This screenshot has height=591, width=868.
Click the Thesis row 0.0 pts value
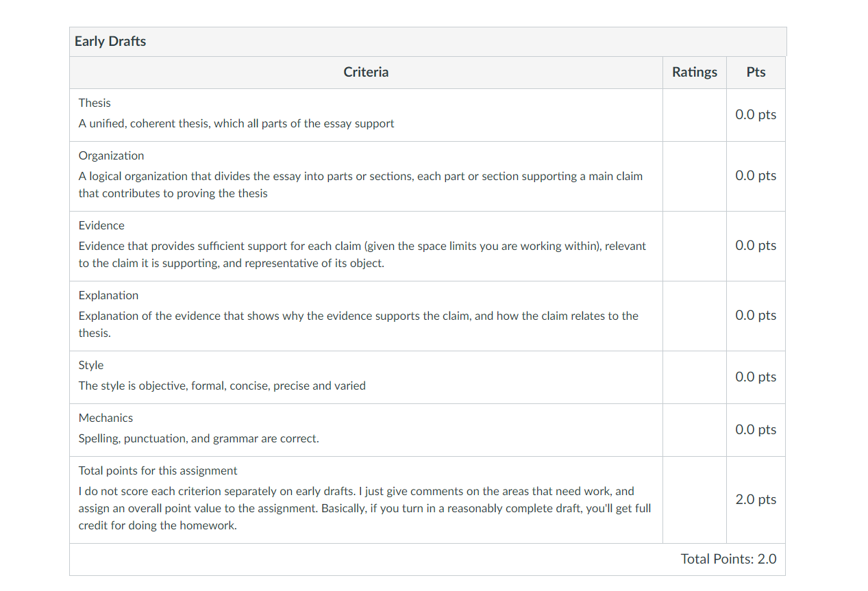756,114
